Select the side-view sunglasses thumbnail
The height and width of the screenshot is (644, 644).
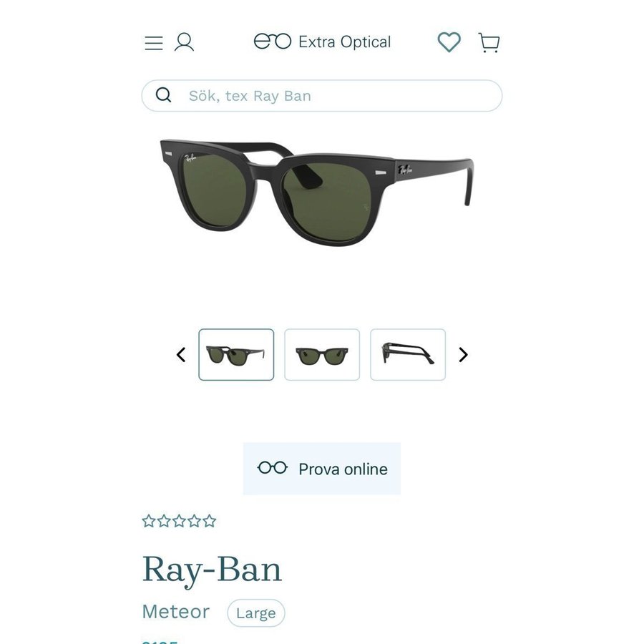pos(408,354)
